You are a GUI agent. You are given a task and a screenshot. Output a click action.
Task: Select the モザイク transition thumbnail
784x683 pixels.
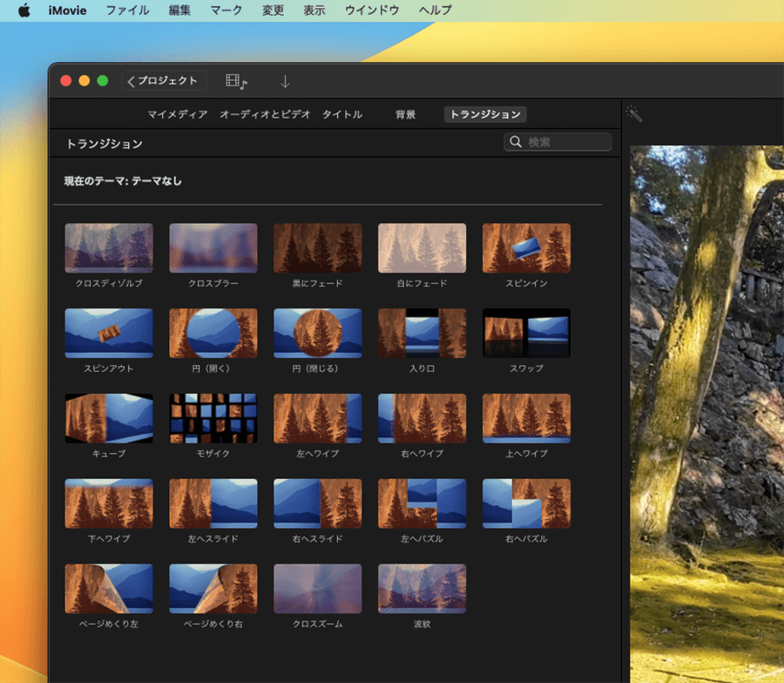point(213,418)
